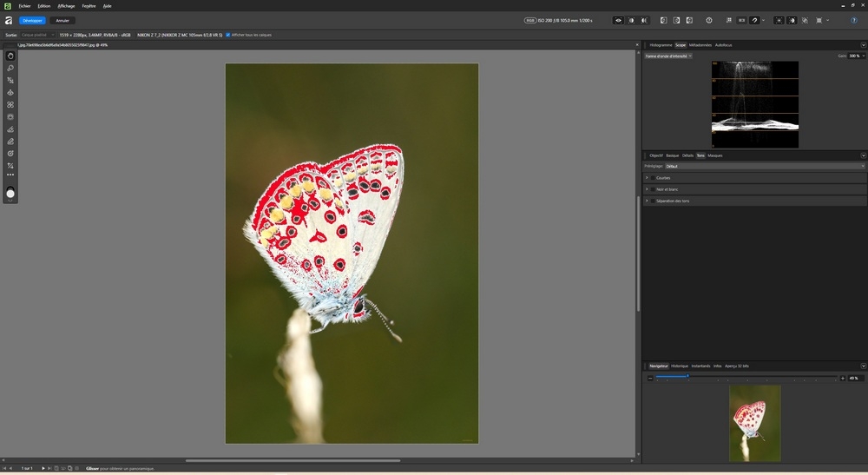Select the Zoom magnifier tool
The width and height of the screenshot is (868, 475).
click(10, 68)
